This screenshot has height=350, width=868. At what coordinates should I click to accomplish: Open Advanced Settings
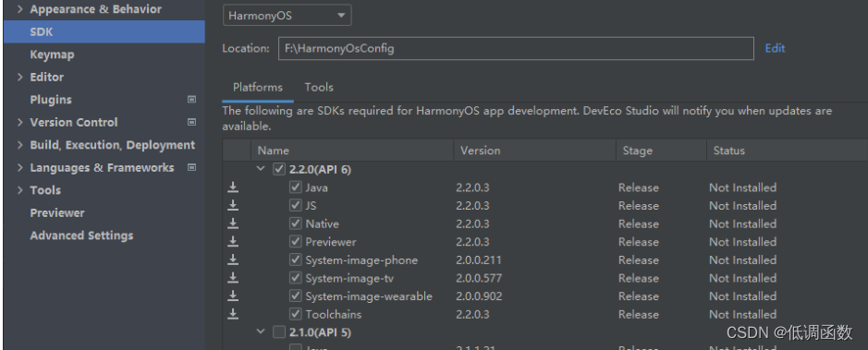pyautogui.click(x=81, y=235)
